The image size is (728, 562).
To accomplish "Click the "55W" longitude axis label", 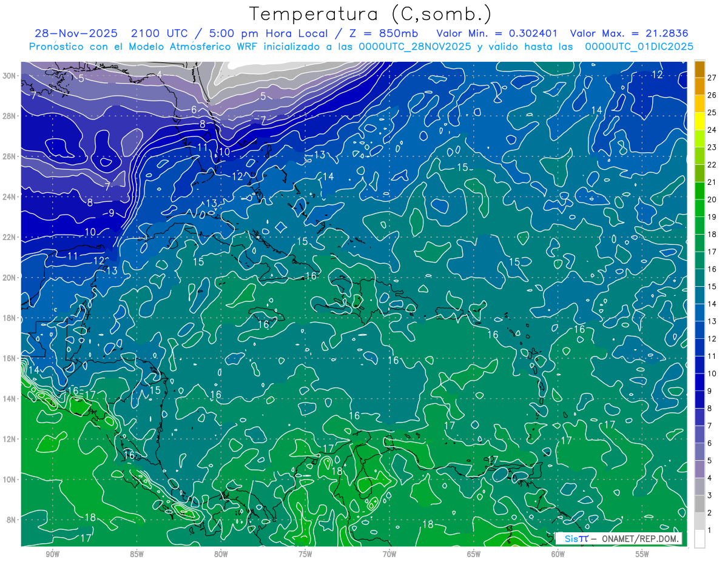I will (642, 555).
